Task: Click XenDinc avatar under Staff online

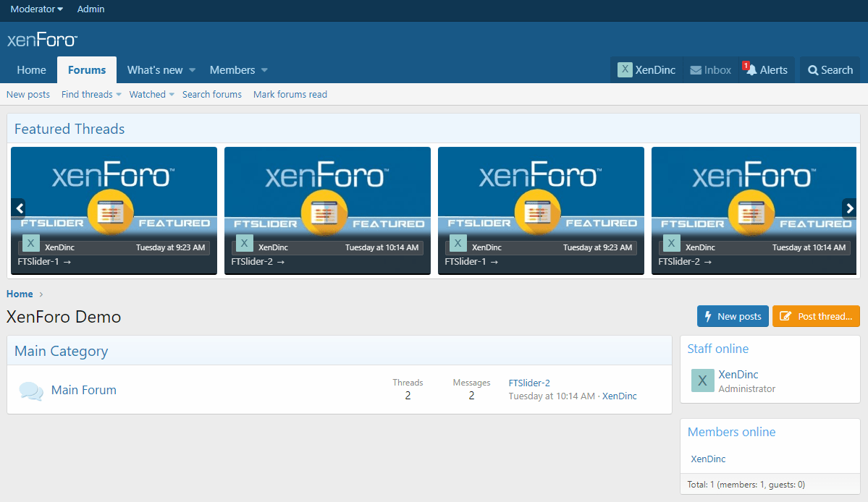Action: [x=702, y=380]
